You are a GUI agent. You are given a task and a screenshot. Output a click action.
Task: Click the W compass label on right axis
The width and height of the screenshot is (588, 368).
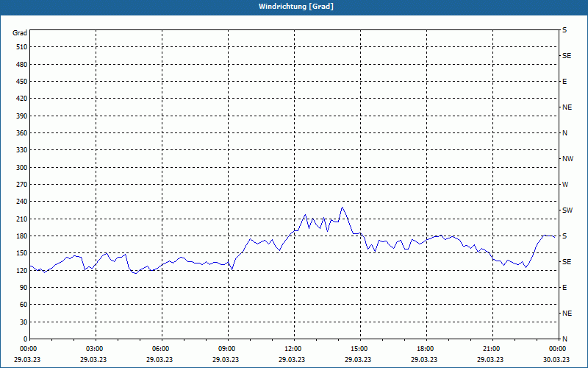[565, 185]
